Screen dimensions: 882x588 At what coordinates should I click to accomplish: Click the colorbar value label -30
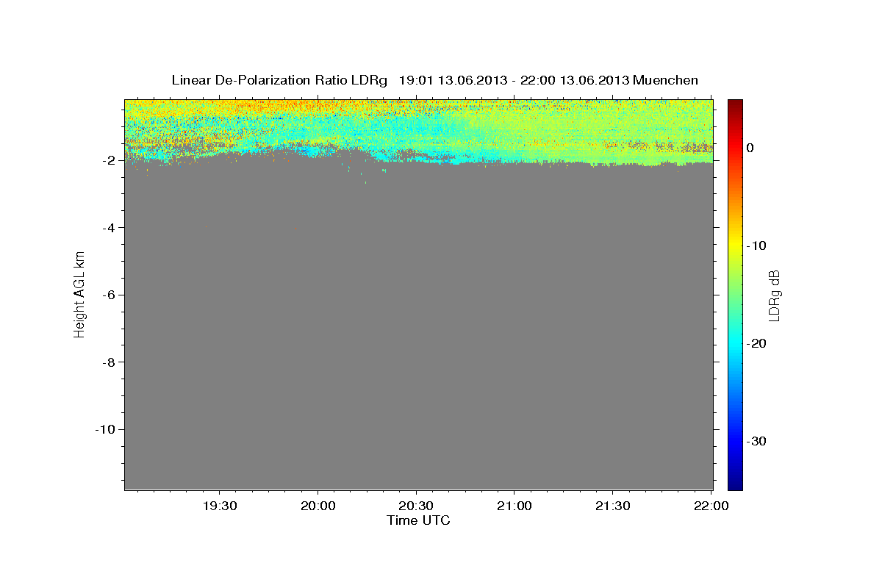tap(757, 441)
